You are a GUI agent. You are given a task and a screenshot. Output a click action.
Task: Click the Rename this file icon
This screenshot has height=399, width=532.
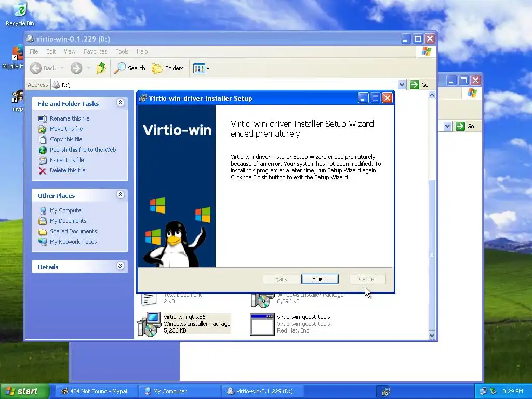pyautogui.click(x=43, y=119)
